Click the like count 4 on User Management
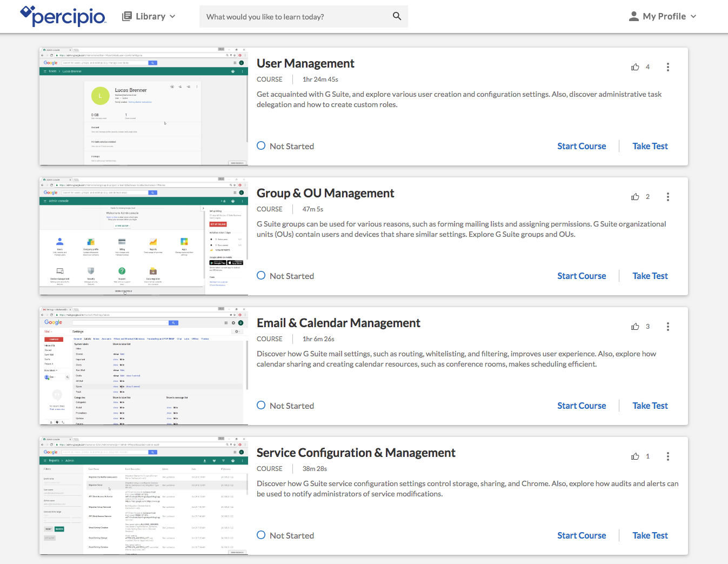 [x=647, y=67]
